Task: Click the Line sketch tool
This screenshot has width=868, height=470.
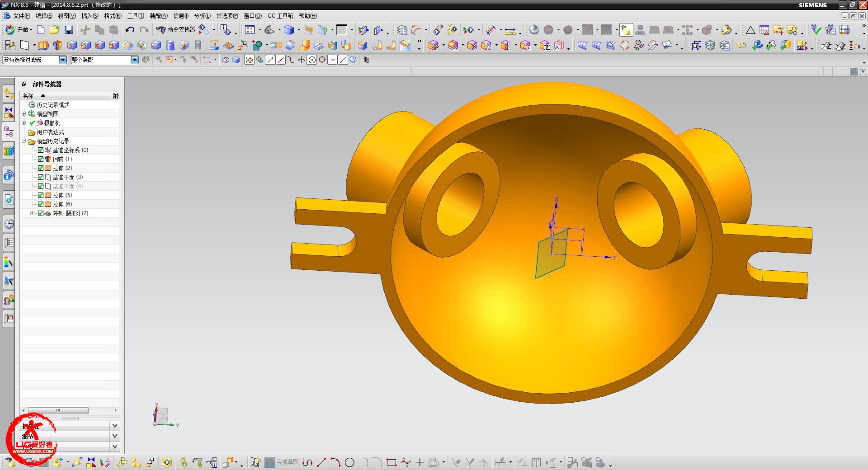Action: click(321, 462)
